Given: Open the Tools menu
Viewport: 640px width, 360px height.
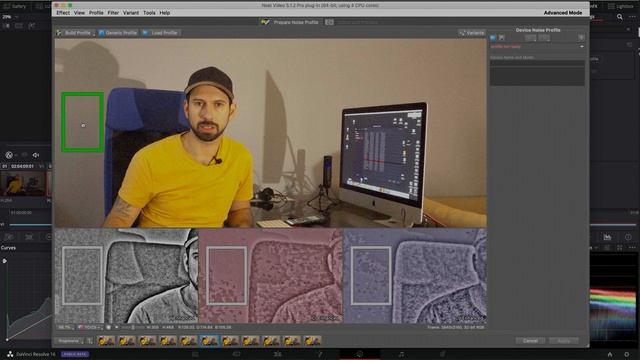Looking at the screenshot, I should click(149, 13).
